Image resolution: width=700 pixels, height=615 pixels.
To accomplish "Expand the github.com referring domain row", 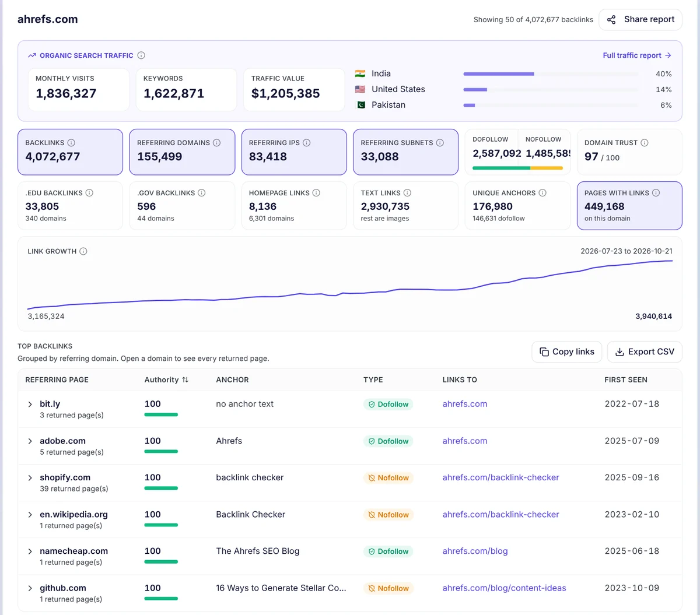I will pyautogui.click(x=30, y=588).
